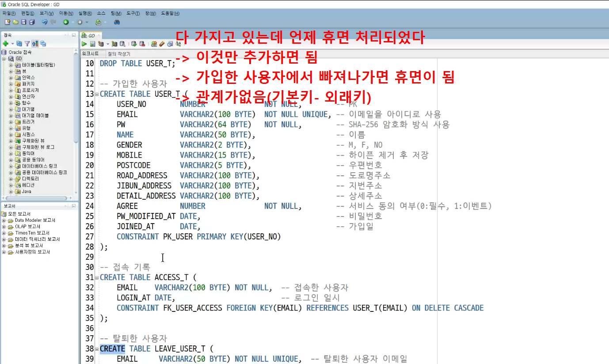The height and width of the screenshot is (364, 609).
Task: Click the gray Forward navigation arrow
Action: point(80,22)
